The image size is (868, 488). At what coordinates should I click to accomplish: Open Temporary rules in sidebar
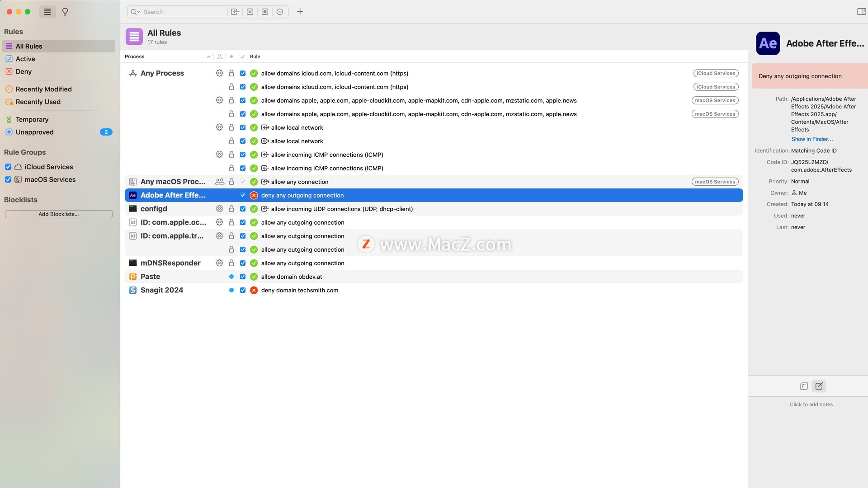[x=59, y=119]
